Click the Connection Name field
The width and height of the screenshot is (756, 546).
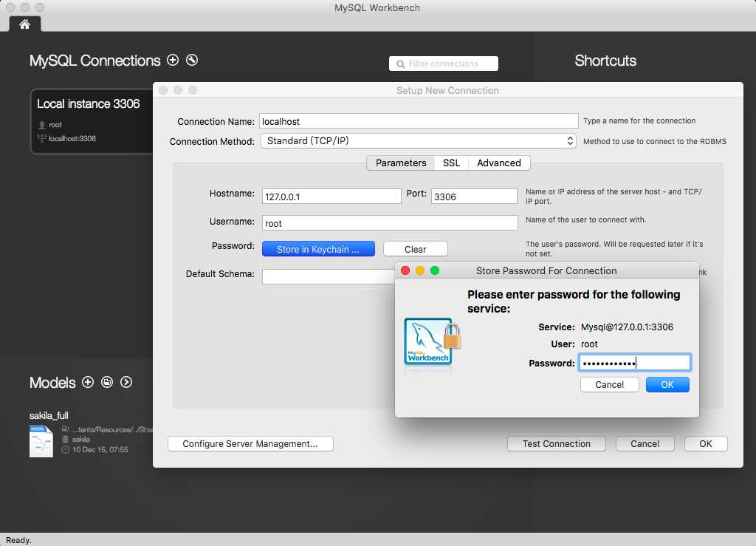pyautogui.click(x=419, y=121)
